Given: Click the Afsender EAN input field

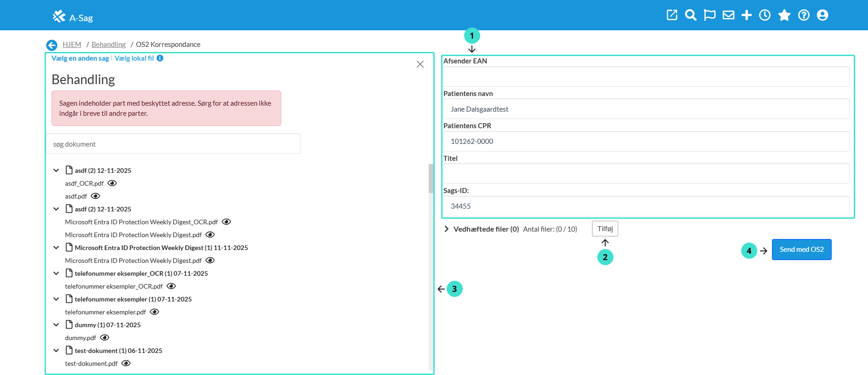Looking at the screenshot, I should [x=646, y=77].
